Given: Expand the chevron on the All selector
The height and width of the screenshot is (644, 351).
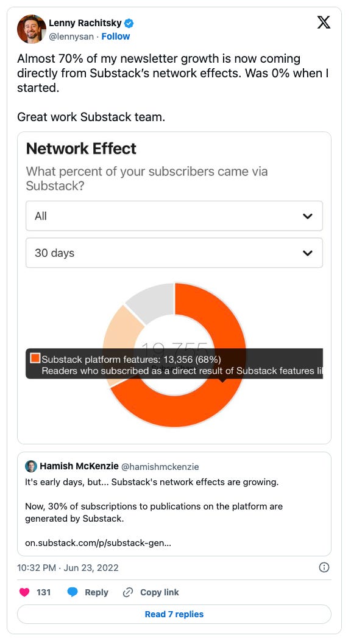Looking at the screenshot, I should pyautogui.click(x=308, y=216).
